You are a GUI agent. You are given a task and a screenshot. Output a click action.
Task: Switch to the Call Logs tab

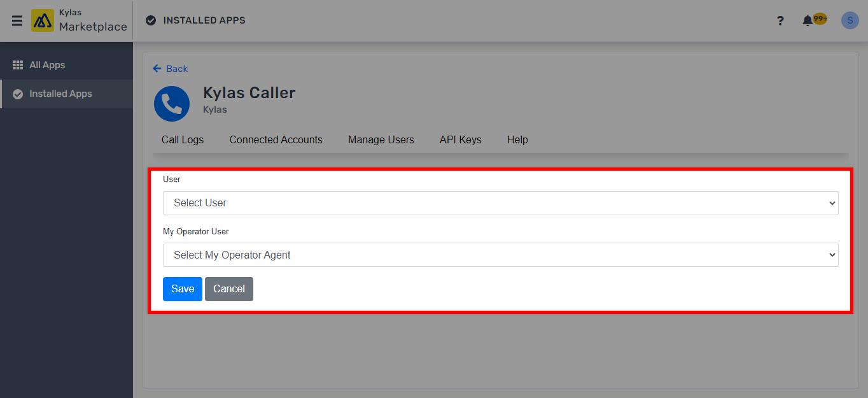183,139
